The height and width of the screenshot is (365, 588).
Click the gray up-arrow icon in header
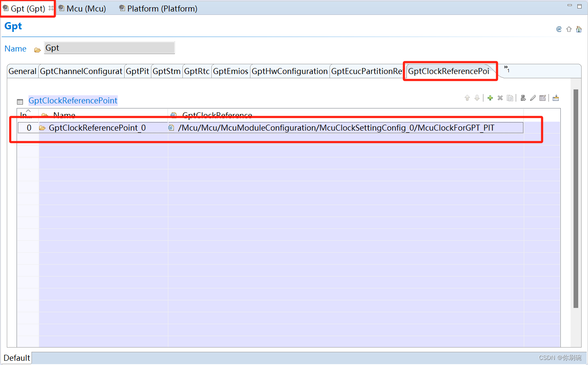tap(569, 29)
